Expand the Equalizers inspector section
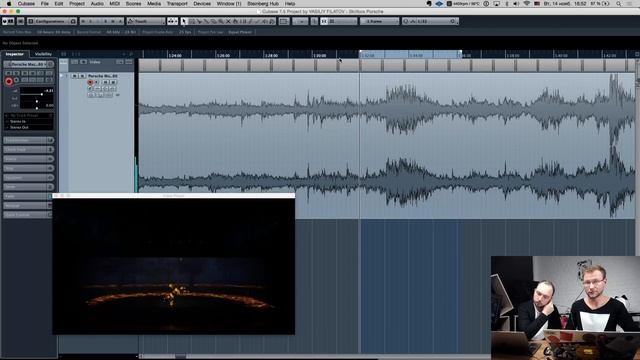Viewport: 640px width, 360px height. (28, 178)
